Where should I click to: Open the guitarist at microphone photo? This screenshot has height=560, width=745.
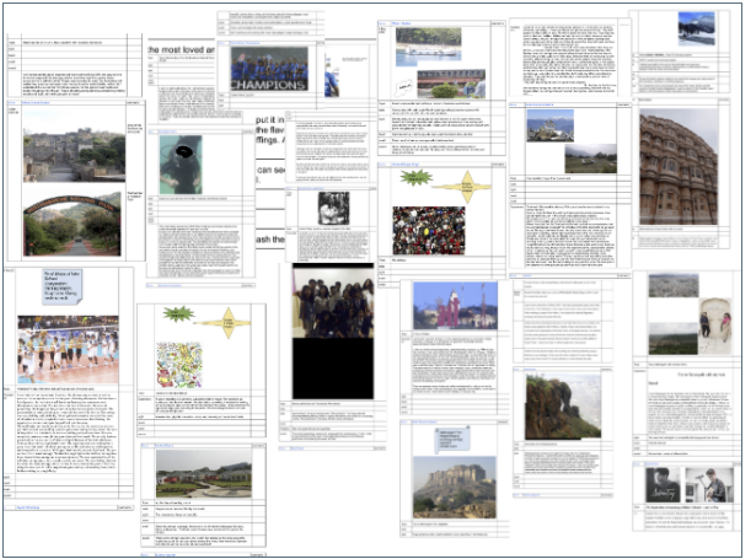(709, 485)
